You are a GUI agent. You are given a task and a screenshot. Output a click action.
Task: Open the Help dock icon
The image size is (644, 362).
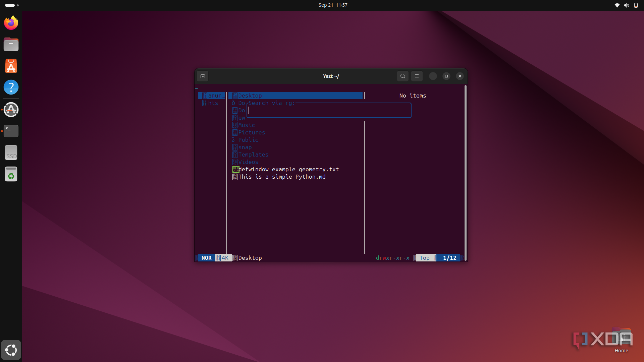(x=11, y=87)
